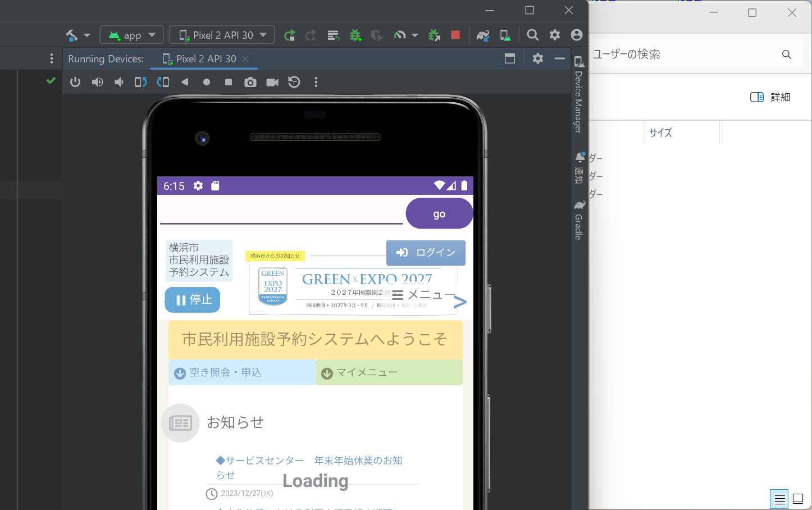Open the Gradle tool window

(579, 219)
